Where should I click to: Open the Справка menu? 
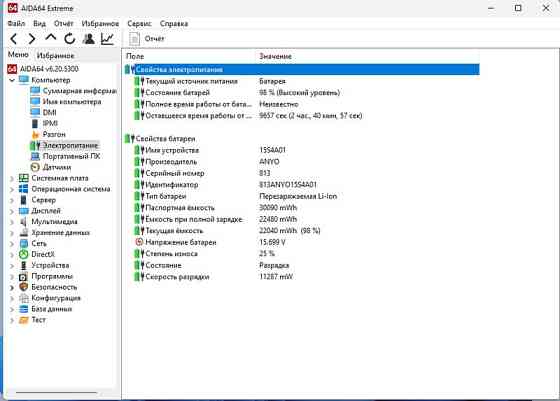click(174, 24)
